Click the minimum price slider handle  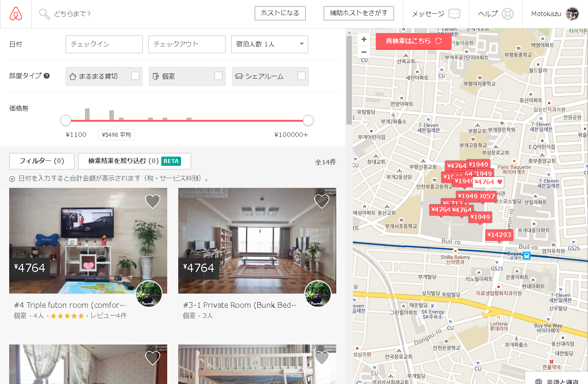(66, 120)
